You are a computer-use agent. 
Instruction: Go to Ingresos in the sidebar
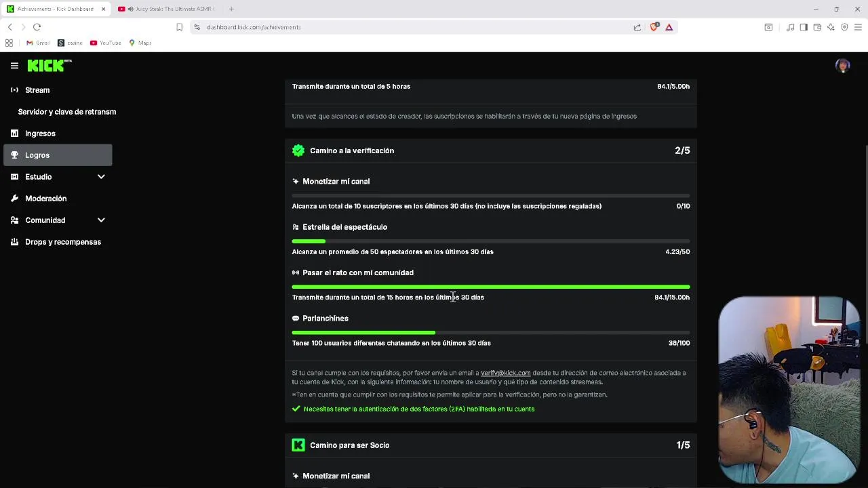pos(40,134)
